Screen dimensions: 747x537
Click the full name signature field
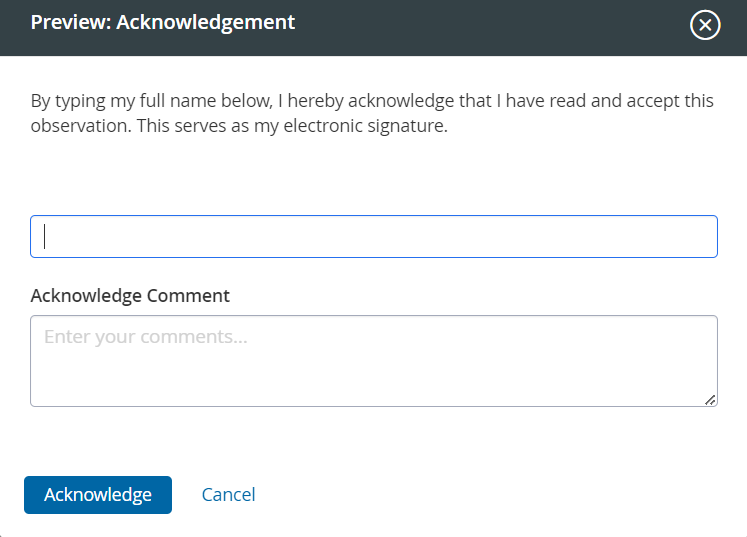tap(374, 237)
